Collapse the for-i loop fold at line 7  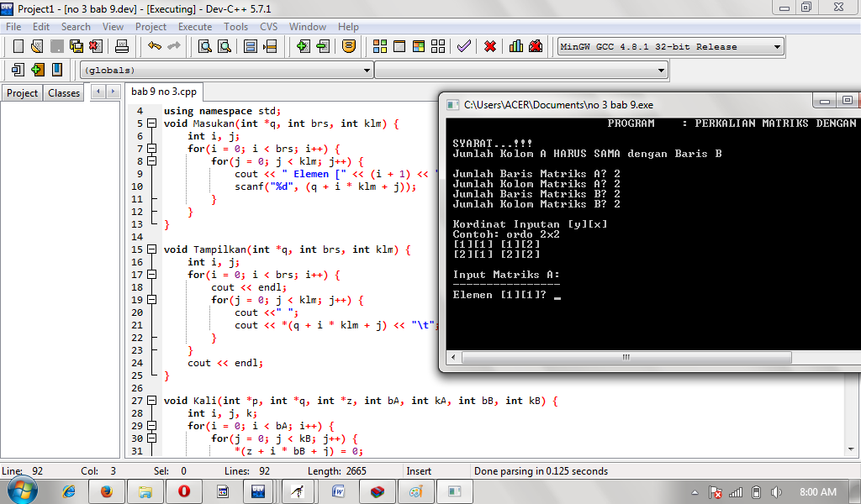(152, 149)
